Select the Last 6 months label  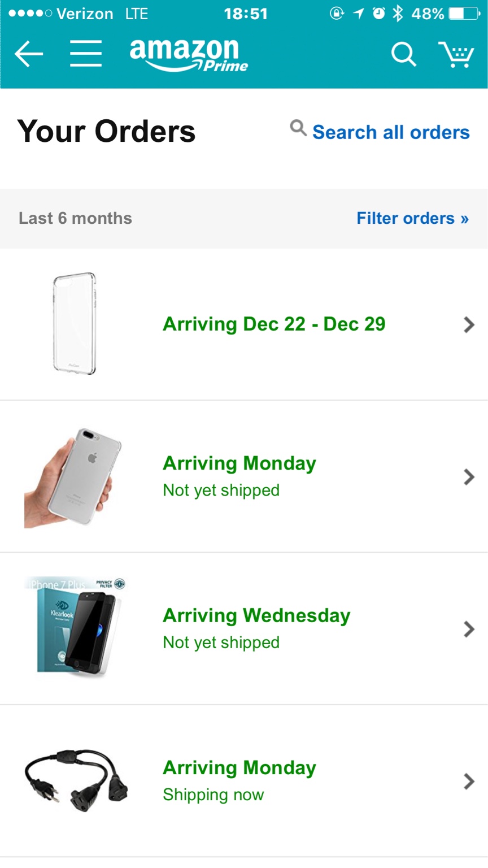pyautogui.click(x=75, y=218)
